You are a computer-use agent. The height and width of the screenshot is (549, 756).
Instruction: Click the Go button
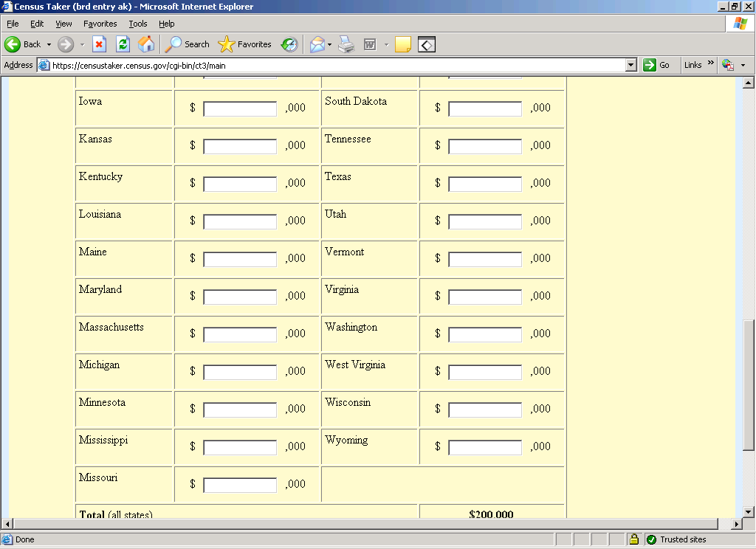656,65
